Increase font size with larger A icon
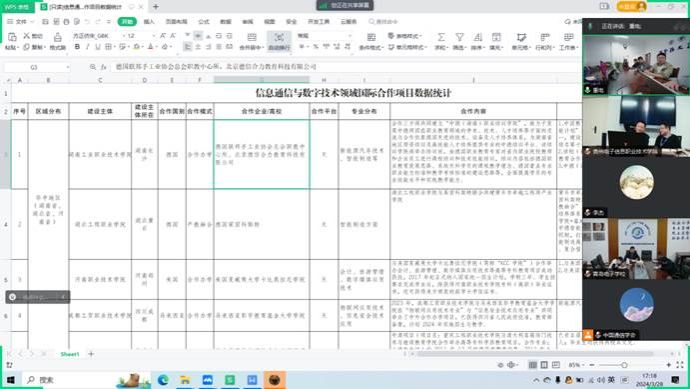Screen dimensions: 690x389 coord(163,36)
